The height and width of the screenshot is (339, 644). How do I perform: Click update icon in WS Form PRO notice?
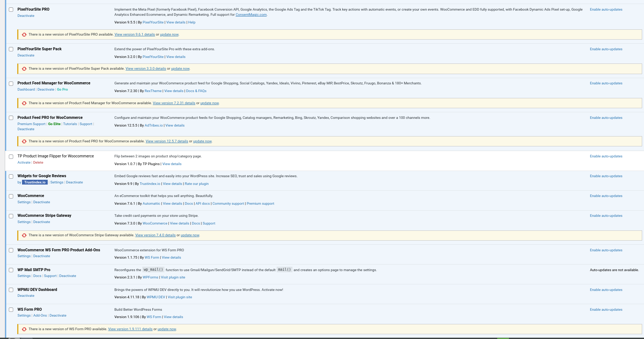(x=24, y=329)
